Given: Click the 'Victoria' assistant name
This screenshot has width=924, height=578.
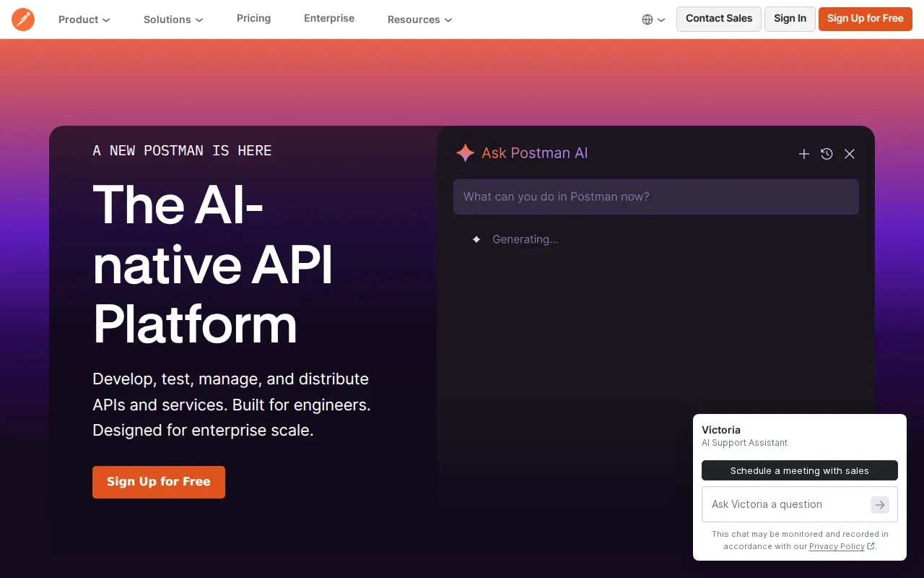Looking at the screenshot, I should point(721,430).
